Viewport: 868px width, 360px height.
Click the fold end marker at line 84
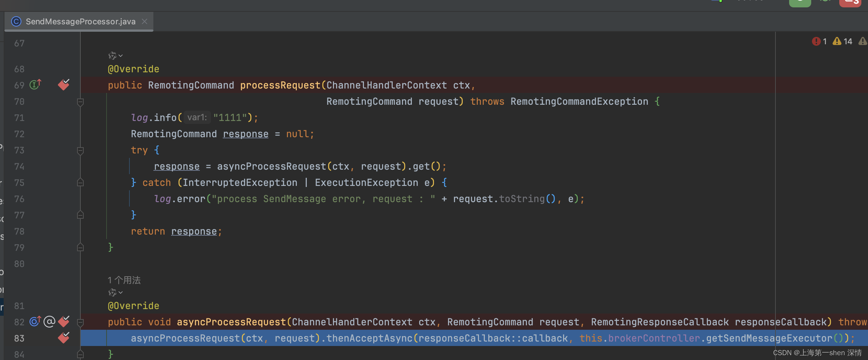click(80, 354)
